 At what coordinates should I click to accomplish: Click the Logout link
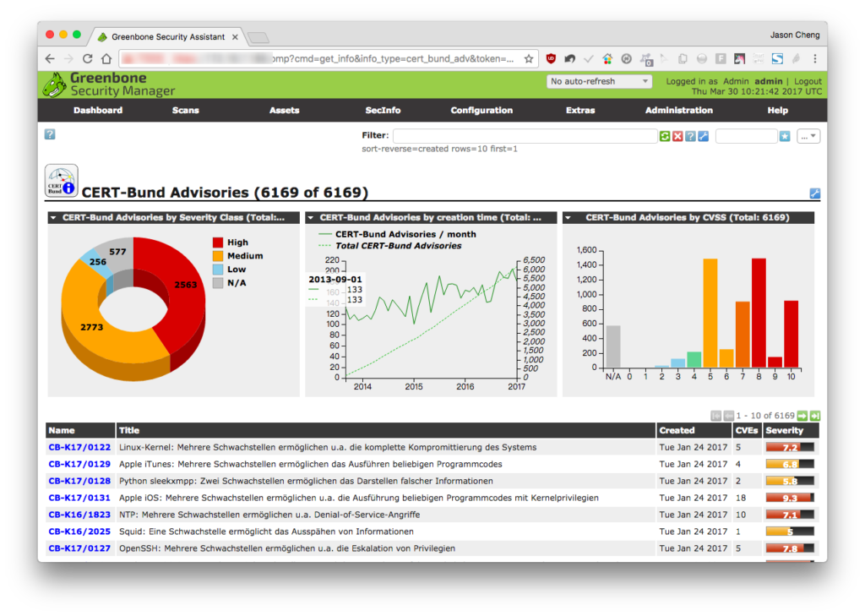(x=808, y=81)
